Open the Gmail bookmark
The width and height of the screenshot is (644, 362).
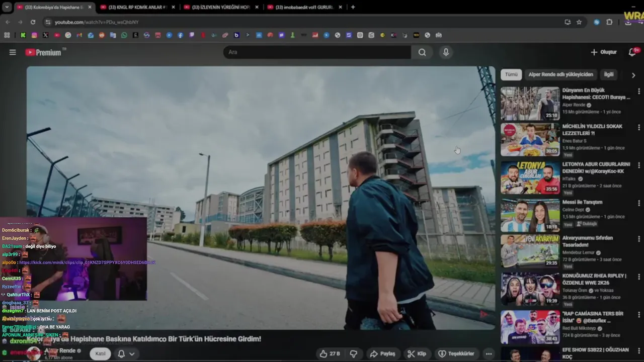point(79,35)
